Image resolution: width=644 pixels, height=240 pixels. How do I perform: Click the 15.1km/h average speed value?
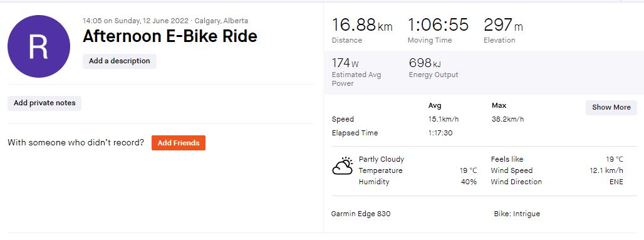444,119
